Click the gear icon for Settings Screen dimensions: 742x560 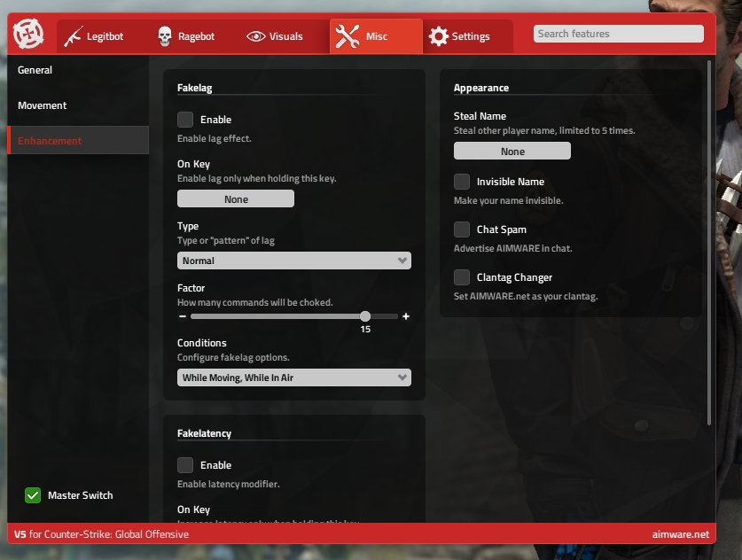[x=438, y=36]
